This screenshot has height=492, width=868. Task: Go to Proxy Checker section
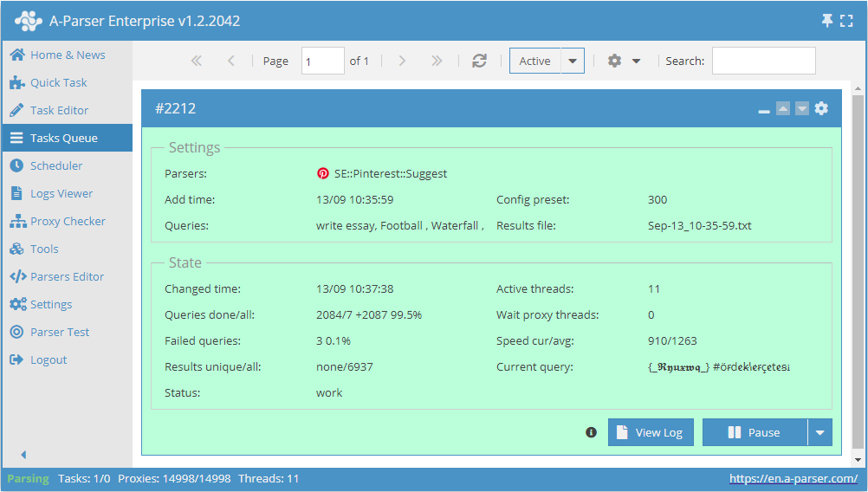click(x=68, y=221)
